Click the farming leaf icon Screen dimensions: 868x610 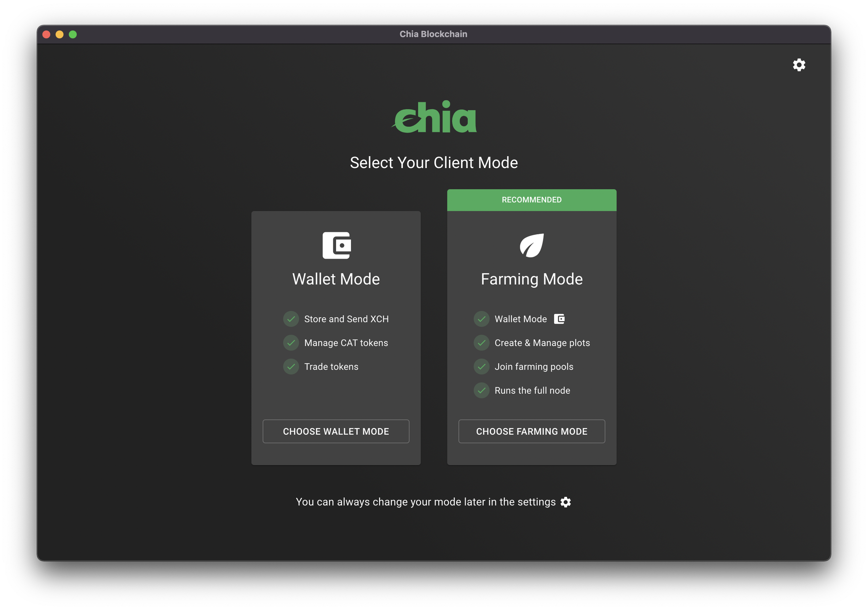[532, 245]
